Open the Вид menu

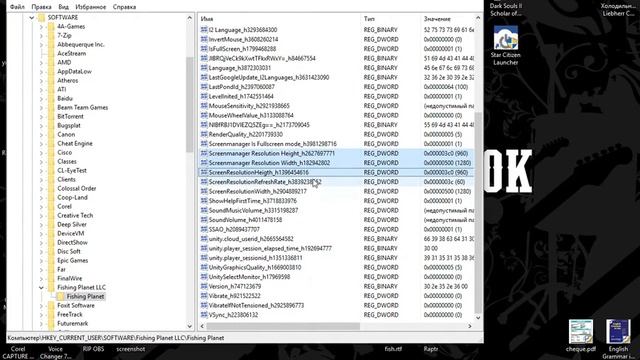pyautogui.click(x=63, y=7)
